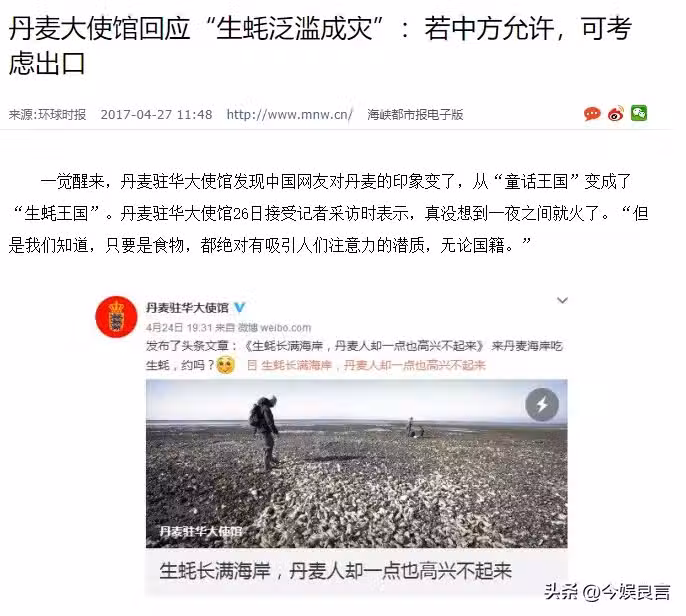Open the http://www.mnw.cn/ link

coord(289,115)
